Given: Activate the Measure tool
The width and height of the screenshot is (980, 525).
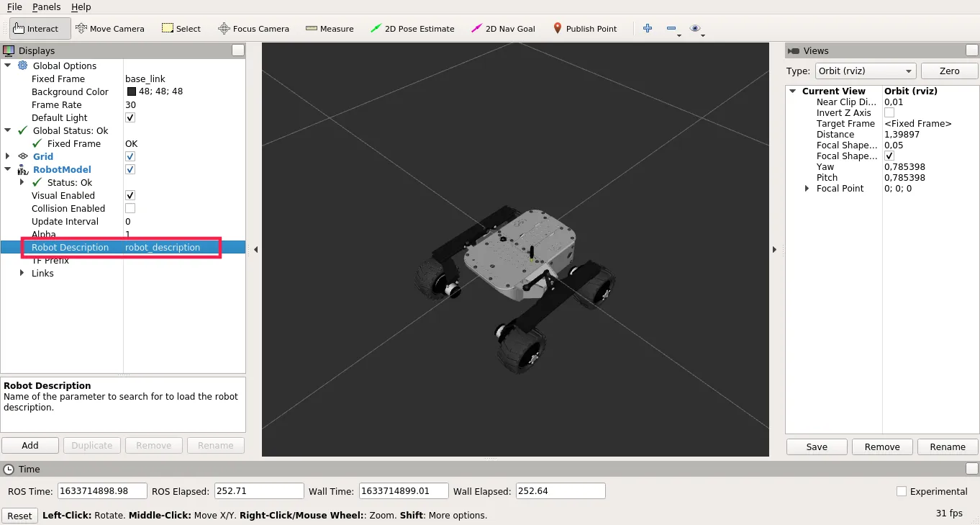Looking at the screenshot, I should [x=330, y=28].
